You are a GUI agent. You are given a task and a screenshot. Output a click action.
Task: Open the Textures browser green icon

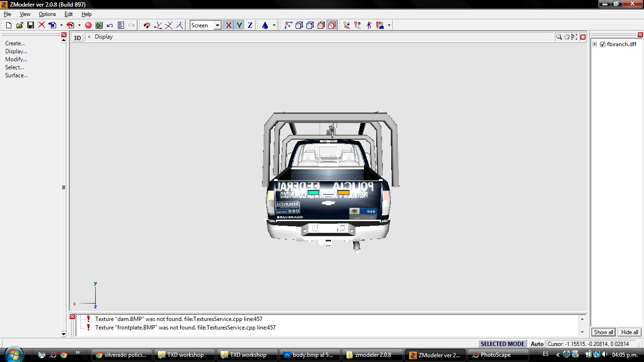pyautogui.click(x=99, y=25)
